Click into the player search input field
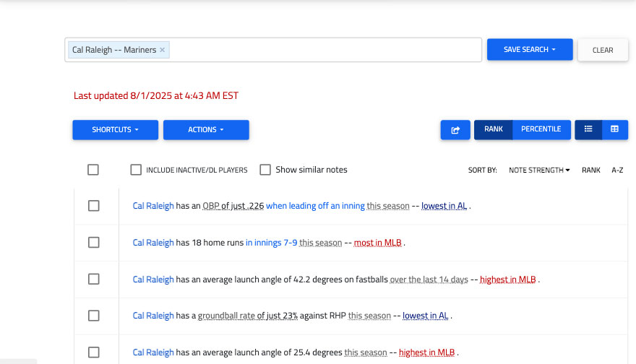This screenshot has height=364, width=636. 325,50
